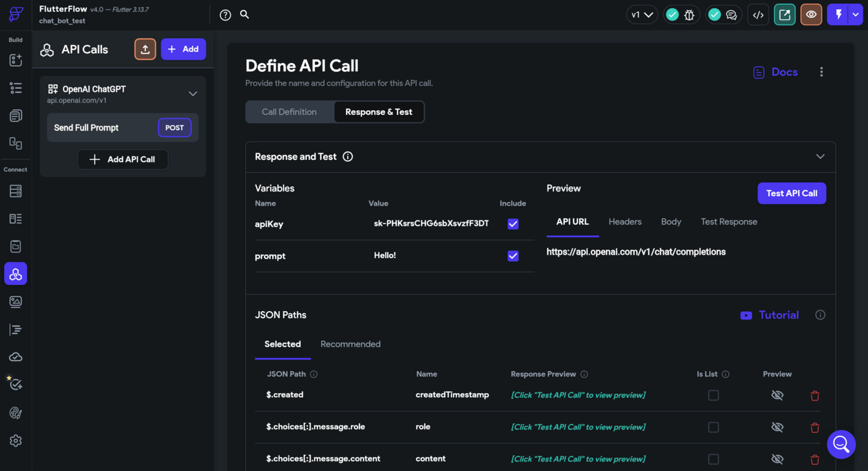
Task: Open the Firestore database sidebar icon
Action: 15,191
